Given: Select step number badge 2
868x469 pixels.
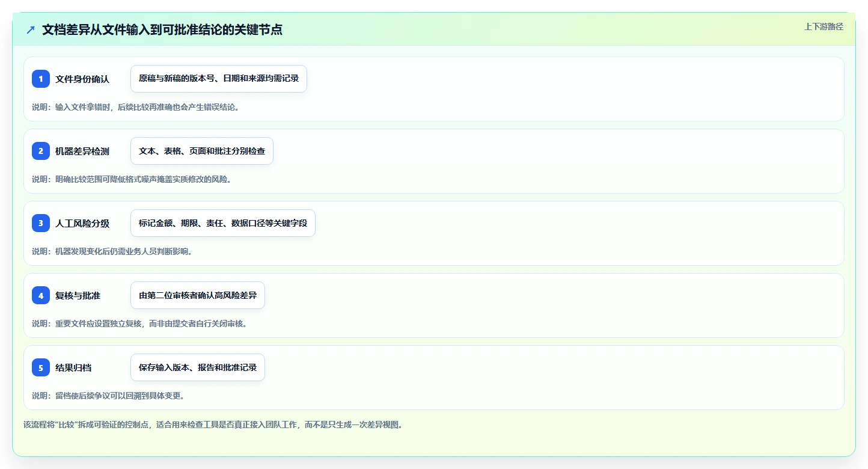Looking at the screenshot, I should [41, 151].
